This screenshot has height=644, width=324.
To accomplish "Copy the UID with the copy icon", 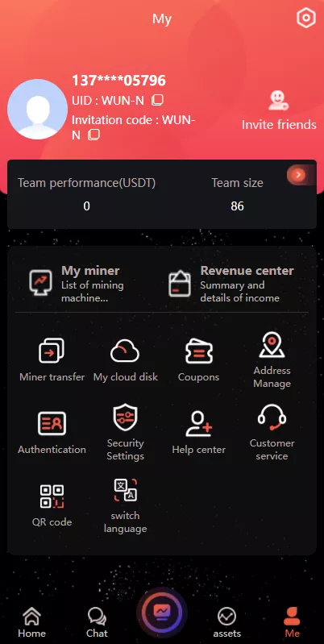I will click(x=158, y=100).
